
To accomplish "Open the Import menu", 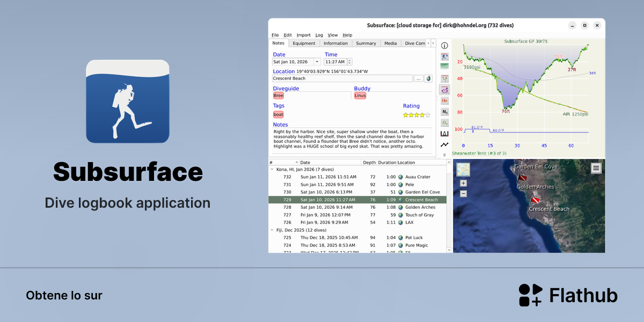I will (304, 35).
